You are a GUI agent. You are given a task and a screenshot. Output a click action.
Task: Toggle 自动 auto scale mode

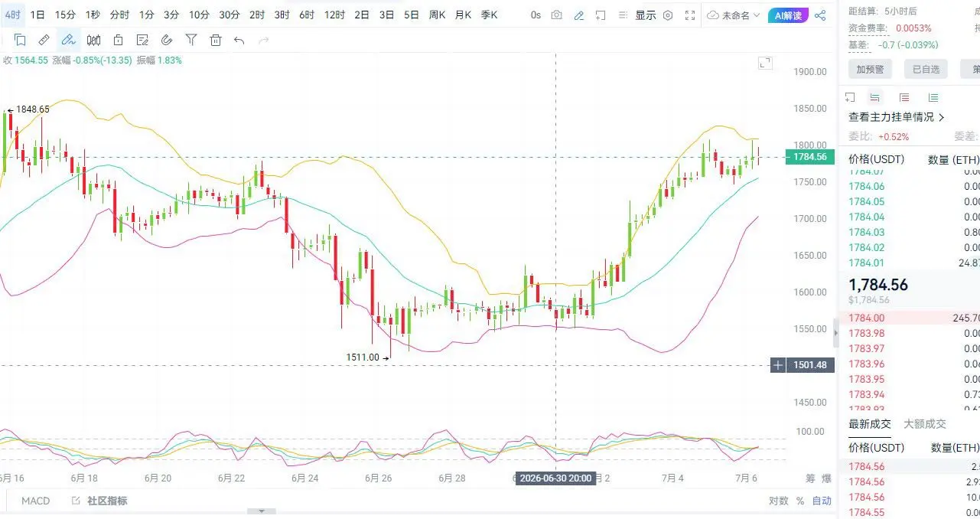(822, 501)
